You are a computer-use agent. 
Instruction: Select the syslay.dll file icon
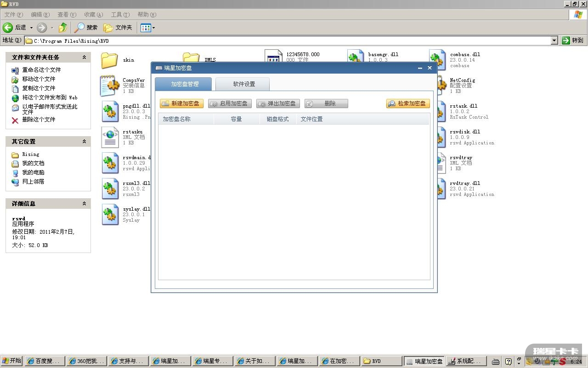click(110, 214)
